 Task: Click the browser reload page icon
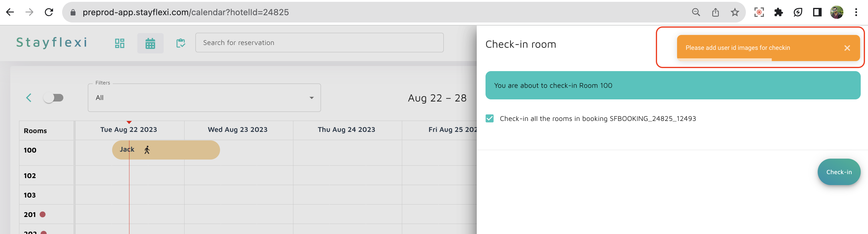49,12
